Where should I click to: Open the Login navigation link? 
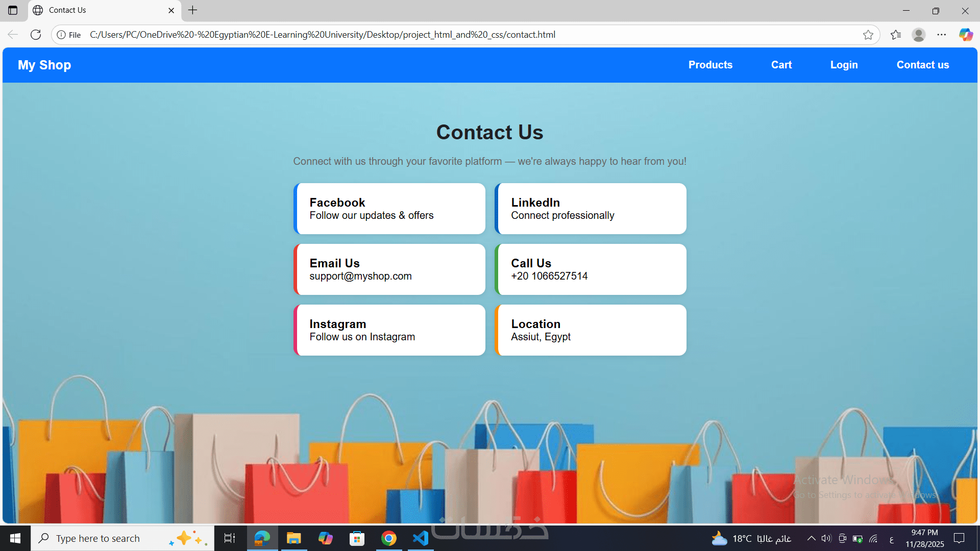pos(844,65)
